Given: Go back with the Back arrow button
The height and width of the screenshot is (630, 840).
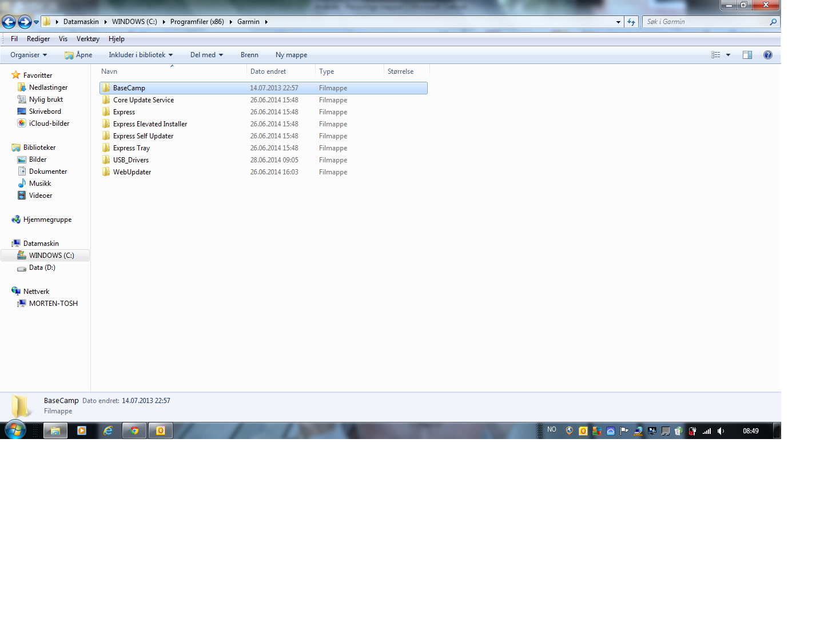Looking at the screenshot, I should (x=9, y=22).
